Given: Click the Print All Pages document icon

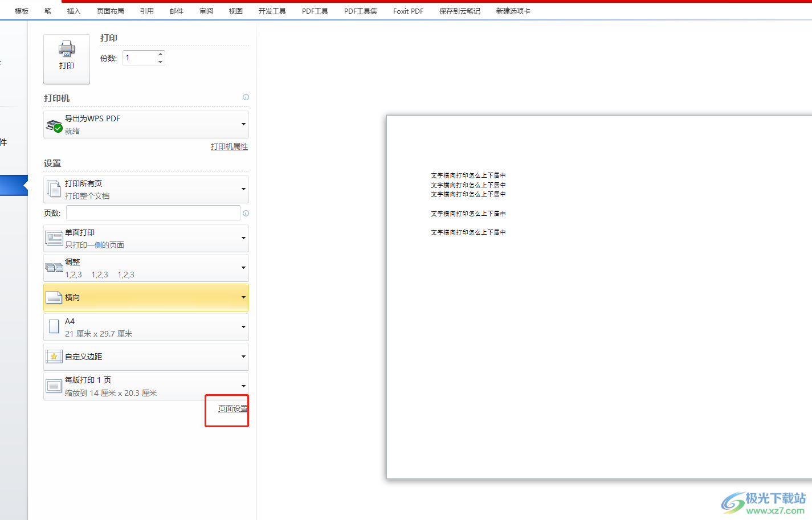Looking at the screenshot, I should 54,189.
